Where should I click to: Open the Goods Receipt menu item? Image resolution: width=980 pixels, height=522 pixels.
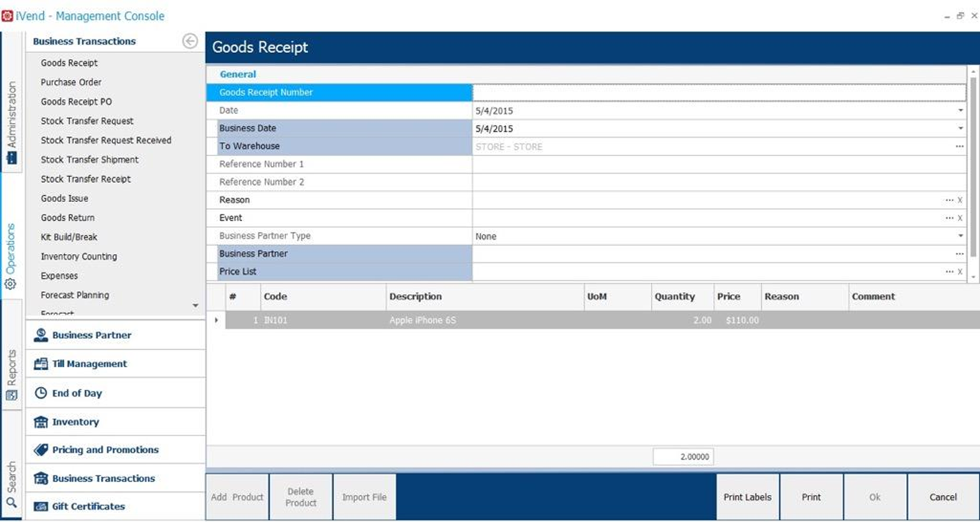point(69,63)
